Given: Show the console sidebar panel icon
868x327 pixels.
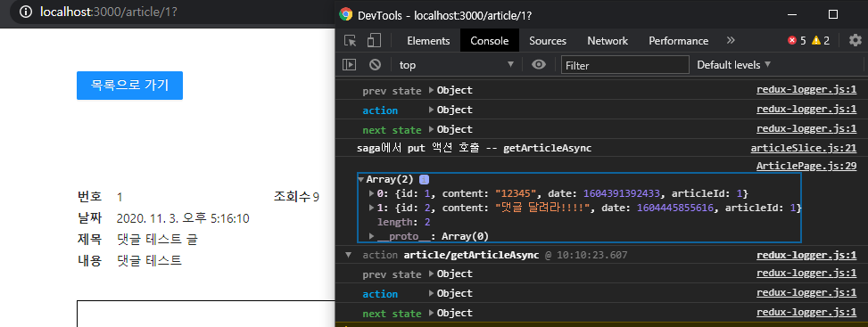Looking at the screenshot, I should point(350,65).
